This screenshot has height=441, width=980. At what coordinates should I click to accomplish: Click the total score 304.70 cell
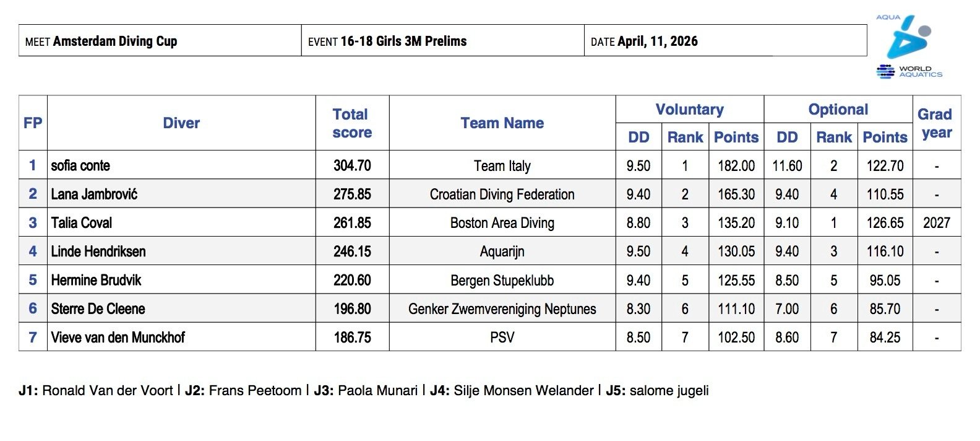coord(352,165)
